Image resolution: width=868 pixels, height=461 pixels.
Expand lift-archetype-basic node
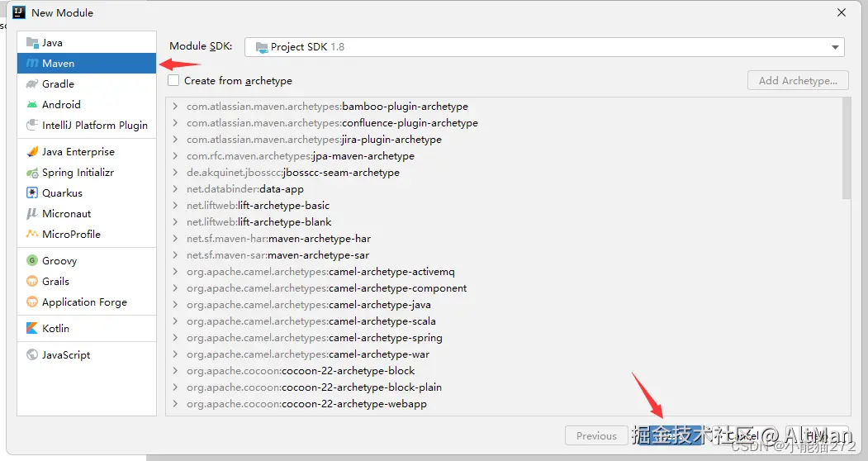[x=175, y=206]
